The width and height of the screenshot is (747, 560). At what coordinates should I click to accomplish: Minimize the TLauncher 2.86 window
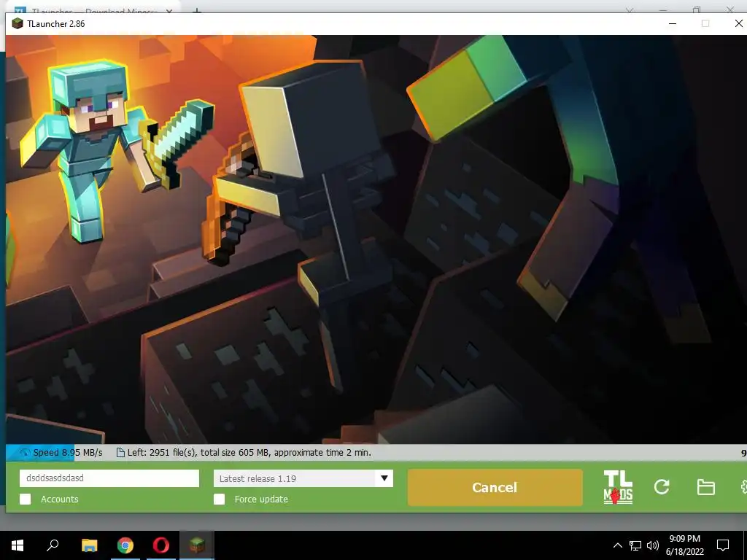[673, 24]
